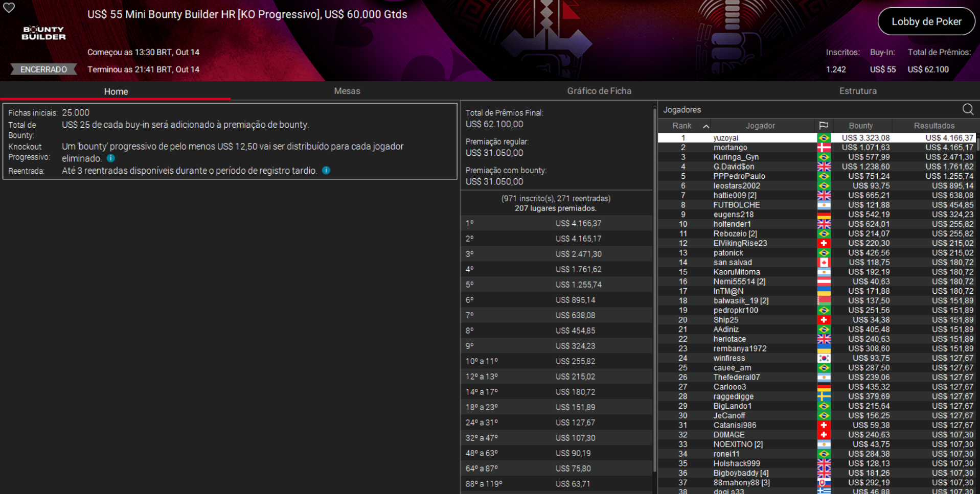Select player row Thefederal07
The width and height of the screenshot is (980, 494).
pyautogui.click(x=816, y=378)
